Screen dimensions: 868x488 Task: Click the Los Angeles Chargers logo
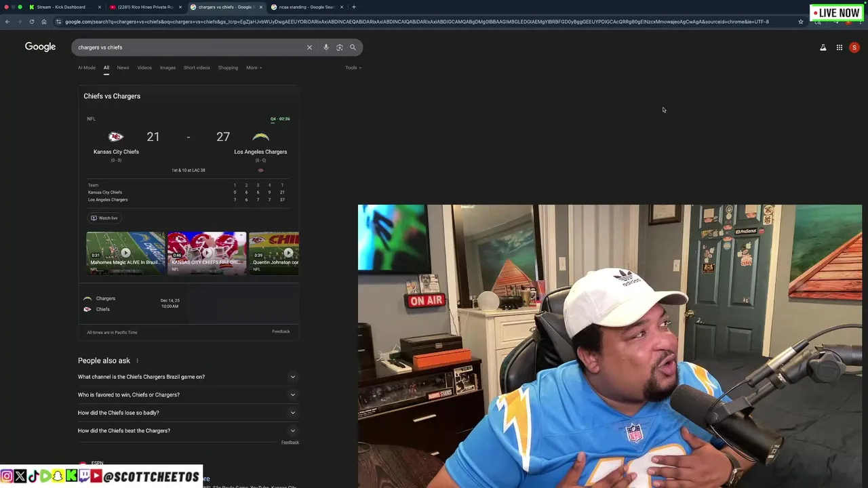pos(260,137)
